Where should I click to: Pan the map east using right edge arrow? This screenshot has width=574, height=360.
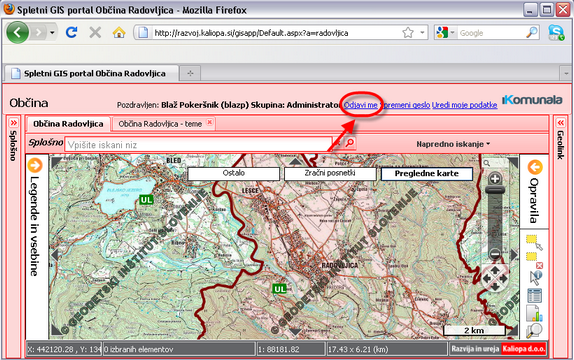pyautogui.click(x=514, y=254)
